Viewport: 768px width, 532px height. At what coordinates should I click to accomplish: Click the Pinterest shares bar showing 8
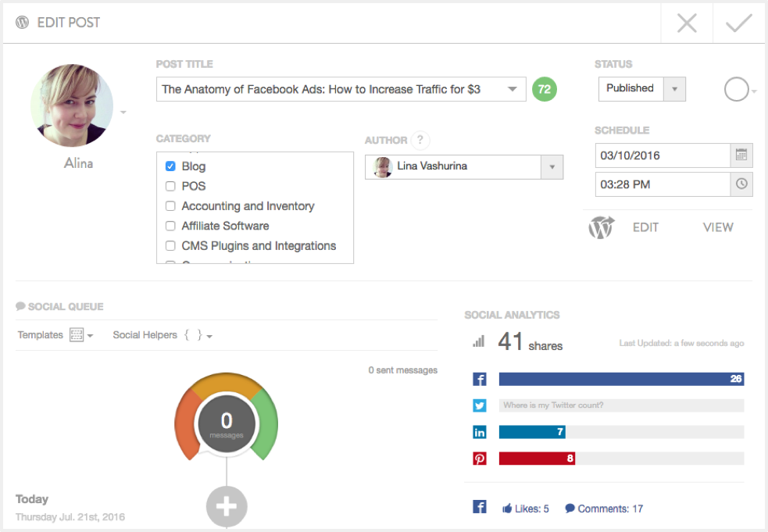(x=537, y=459)
